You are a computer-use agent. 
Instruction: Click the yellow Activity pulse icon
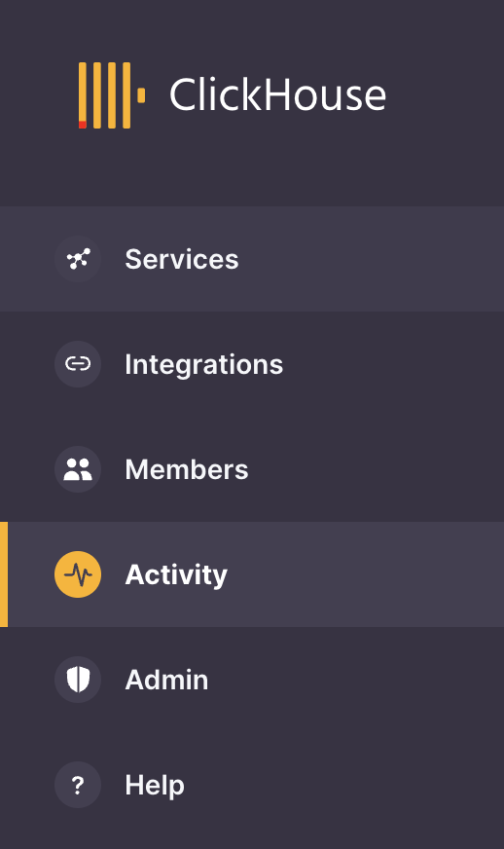point(78,574)
